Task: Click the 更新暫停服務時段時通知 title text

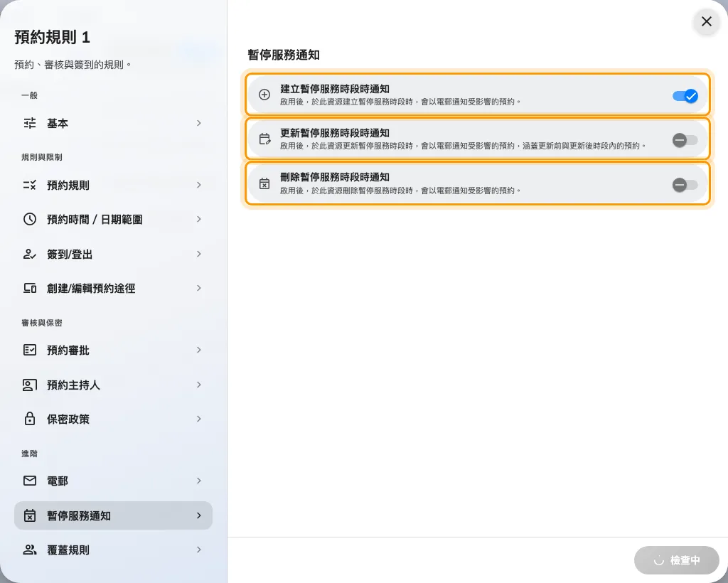Action: (x=335, y=133)
